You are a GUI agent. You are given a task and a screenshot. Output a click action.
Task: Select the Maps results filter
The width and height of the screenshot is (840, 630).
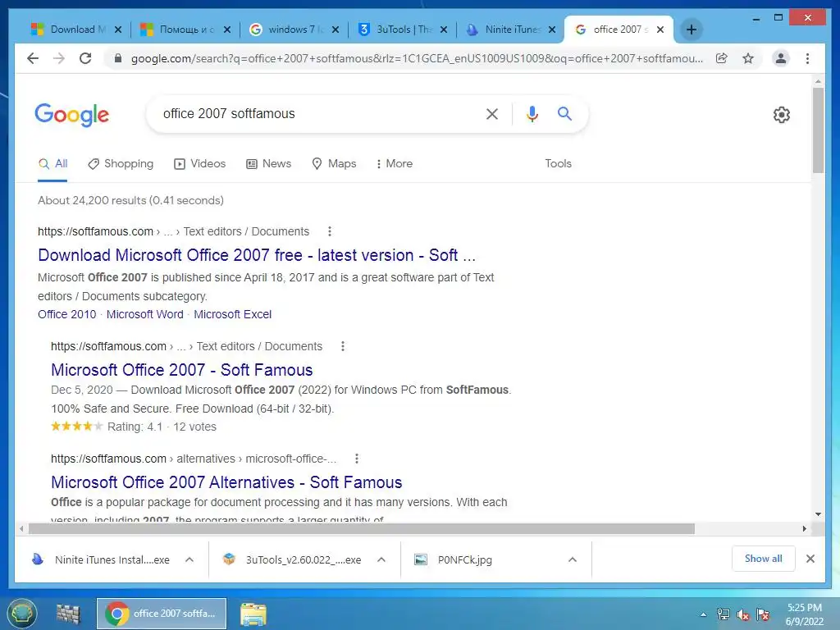pyautogui.click(x=334, y=164)
